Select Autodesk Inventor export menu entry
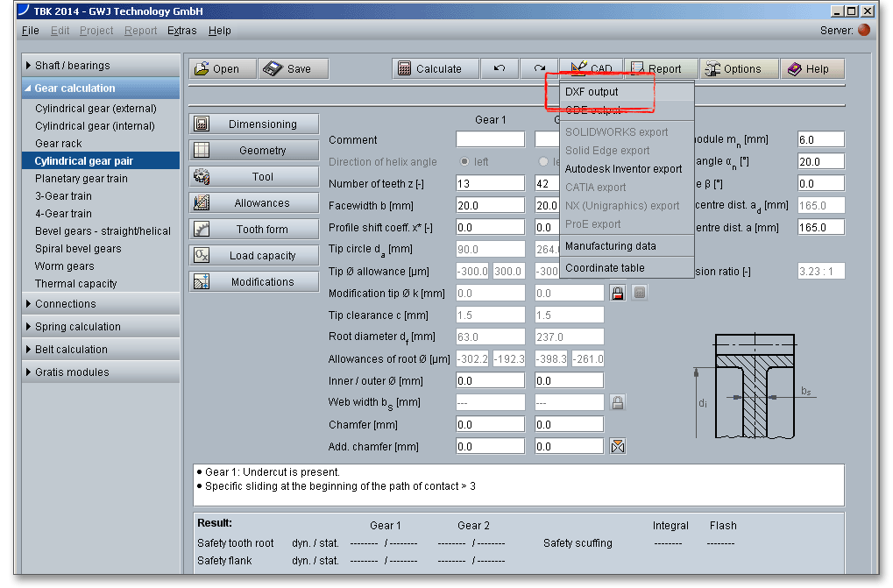Screen dimensions: 893x588 (x=623, y=168)
